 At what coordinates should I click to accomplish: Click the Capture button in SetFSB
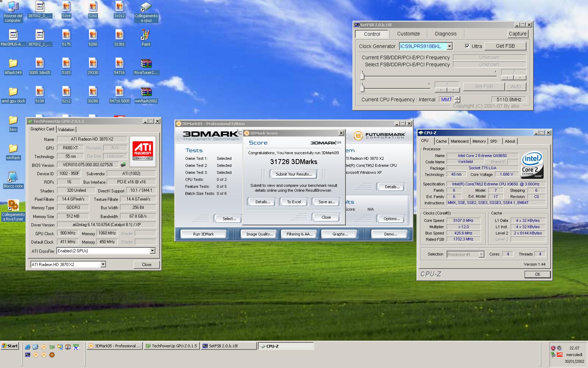tap(518, 34)
